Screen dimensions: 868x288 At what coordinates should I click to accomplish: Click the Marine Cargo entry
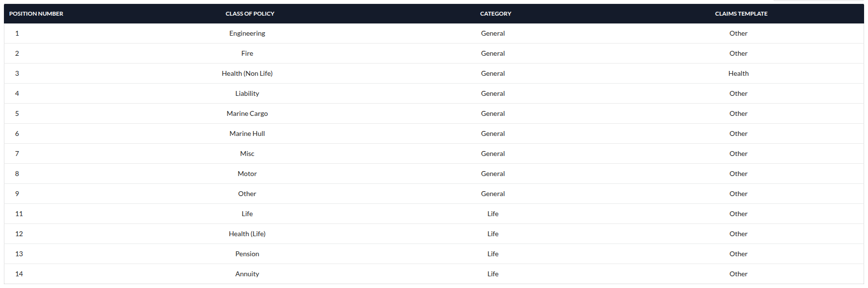(247, 113)
